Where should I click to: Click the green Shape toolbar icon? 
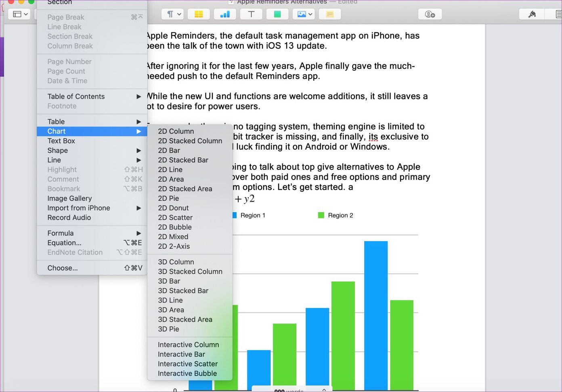pyautogui.click(x=277, y=14)
